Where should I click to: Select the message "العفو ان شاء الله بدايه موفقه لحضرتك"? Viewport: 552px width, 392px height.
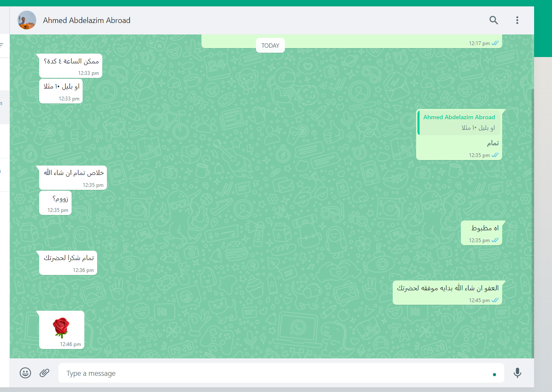click(x=447, y=293)
